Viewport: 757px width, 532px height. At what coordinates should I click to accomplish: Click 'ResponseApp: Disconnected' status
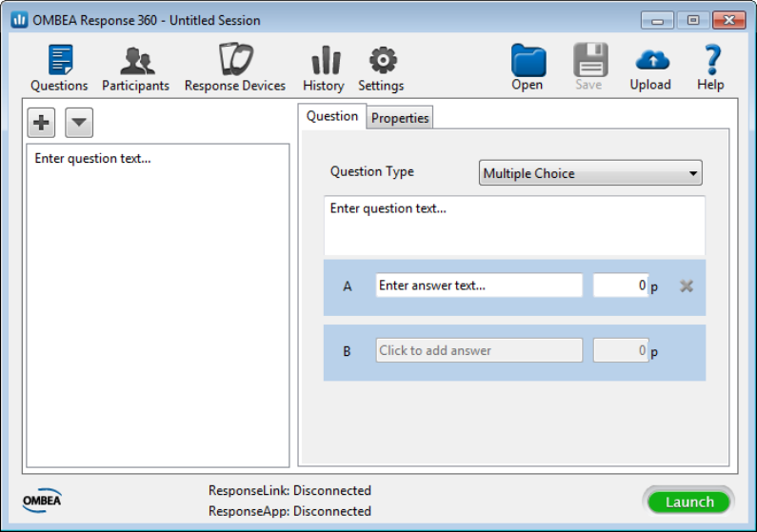coord(289,511)
